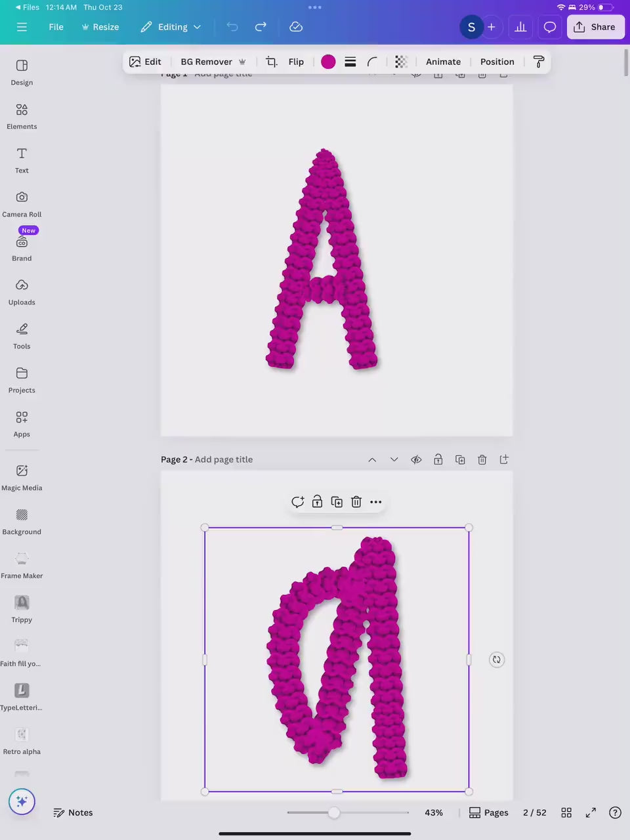Click the Share button

(595, 27)
